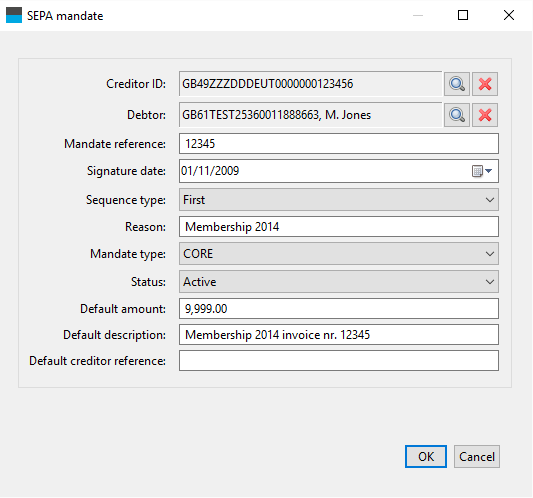Clear Creditor ID with red X

[x=485, y=84]
